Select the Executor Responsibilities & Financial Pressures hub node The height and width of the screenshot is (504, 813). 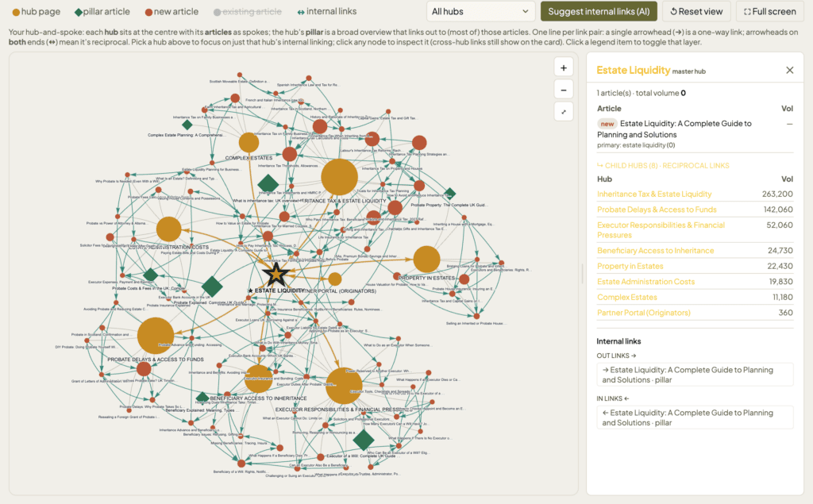(x=344, y=386)
